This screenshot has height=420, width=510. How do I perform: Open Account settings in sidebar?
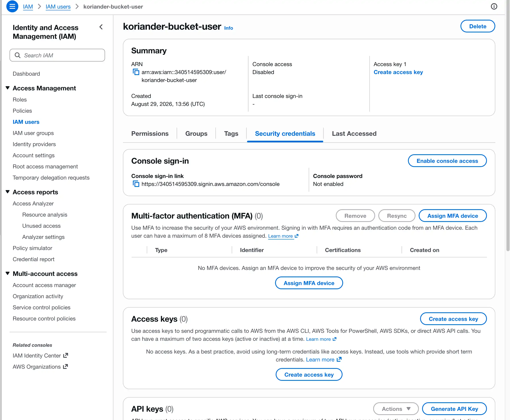(34, 155)
